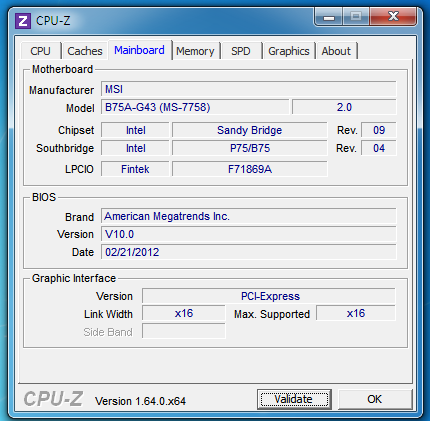This screenshot has width=430, height=421.
Task: Switch to the Graphics tab
Action: [289, 51]
